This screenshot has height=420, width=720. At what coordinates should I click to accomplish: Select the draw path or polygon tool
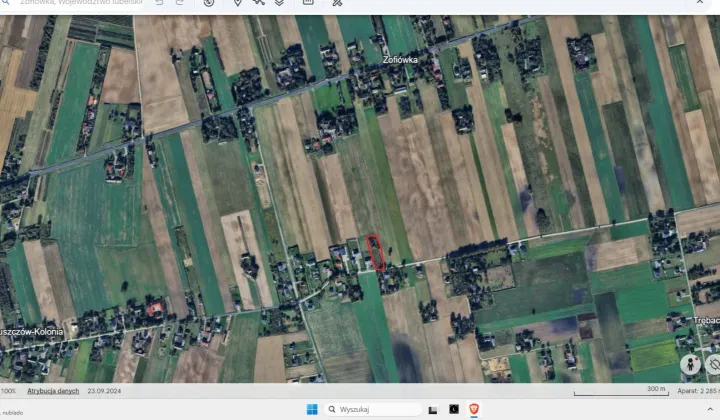pos(259,2)
